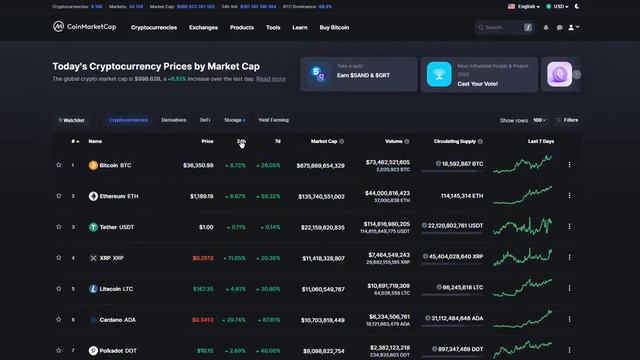The height and width of the screenshot is (360, 640).
Task: Click the Bitcoin coin icon
Action: coord(93,165)
